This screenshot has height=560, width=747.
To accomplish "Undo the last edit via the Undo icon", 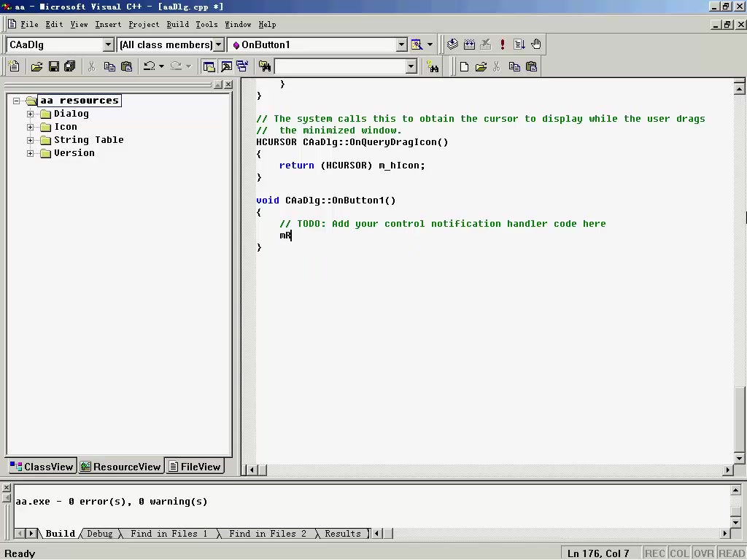I will pos(150,66).
